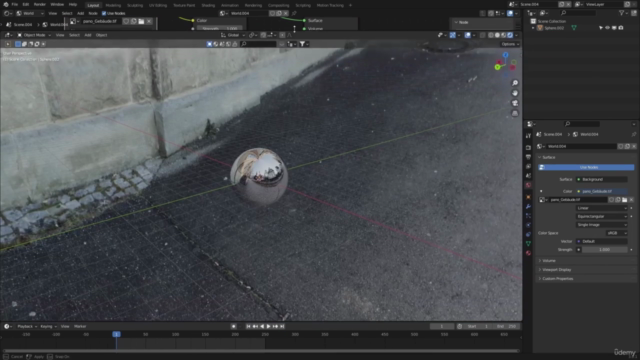Click the pan hand viewport icon
640x360 pixels.
coord(515,93)
